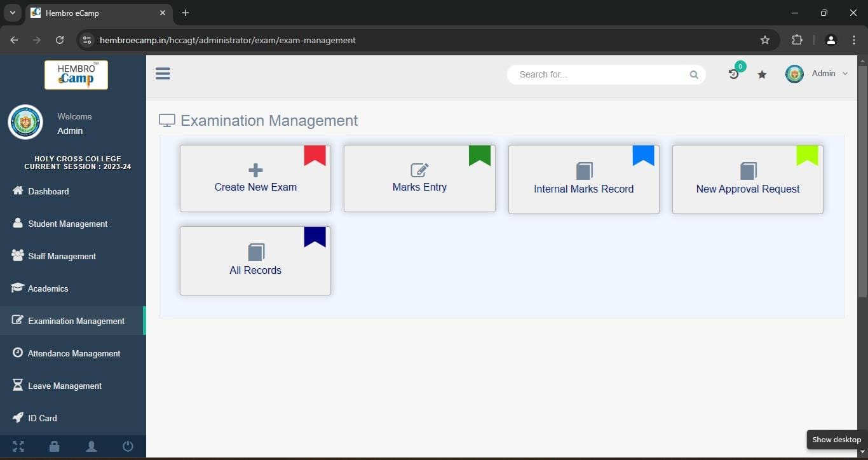
Task: Open Attendance Management section
Action: (x=73, y=353)
